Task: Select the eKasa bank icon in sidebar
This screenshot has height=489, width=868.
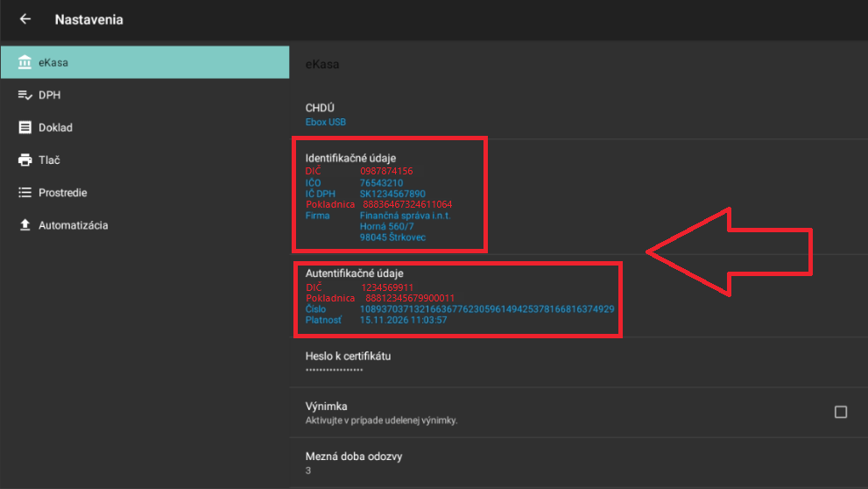Action: 25,62
